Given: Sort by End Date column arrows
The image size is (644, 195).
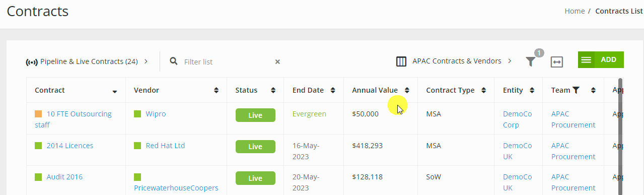Looking at the screenshot, I should tap(333, 90).
